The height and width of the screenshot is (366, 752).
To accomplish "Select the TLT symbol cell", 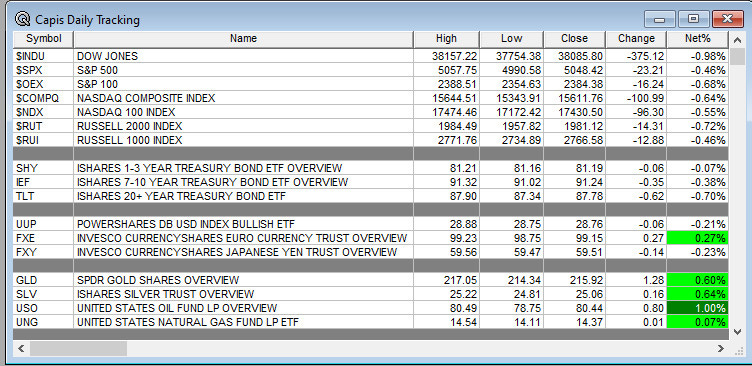I will tap(44, 196).
